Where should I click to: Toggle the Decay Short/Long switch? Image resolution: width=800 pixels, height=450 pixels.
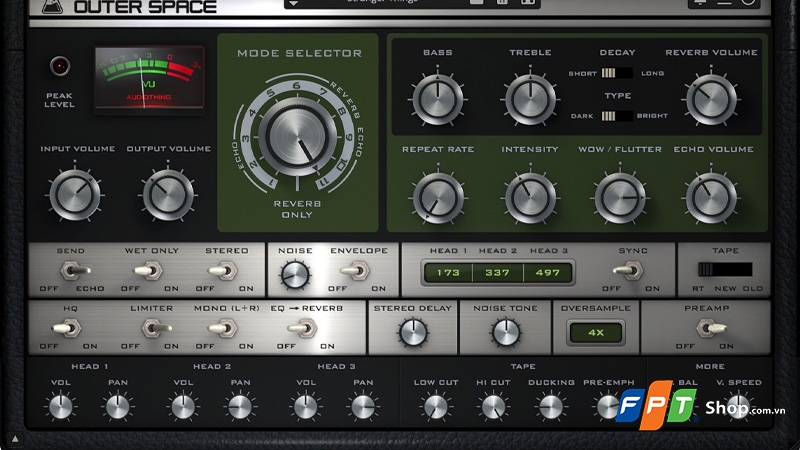point(617,73)
